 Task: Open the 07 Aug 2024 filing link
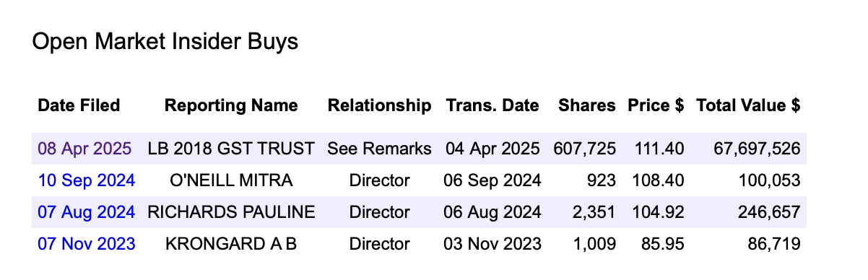coord(86,212)
